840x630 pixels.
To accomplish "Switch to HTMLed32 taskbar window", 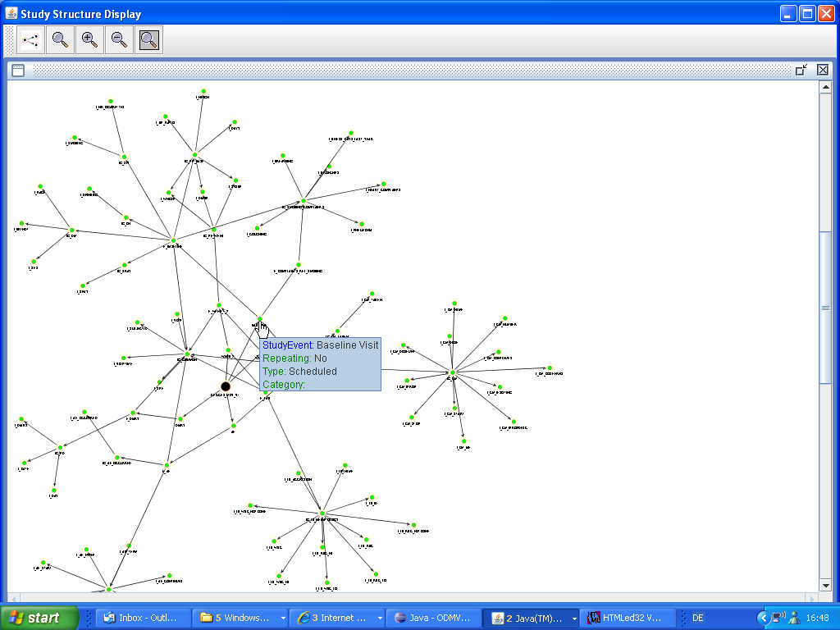I will 628,618.
